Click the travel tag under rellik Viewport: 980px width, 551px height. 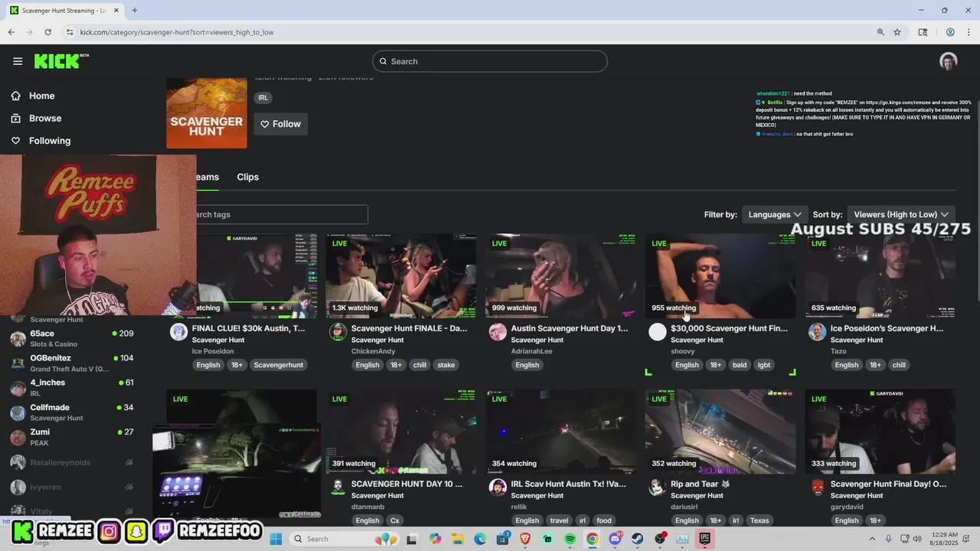(559, 520)
